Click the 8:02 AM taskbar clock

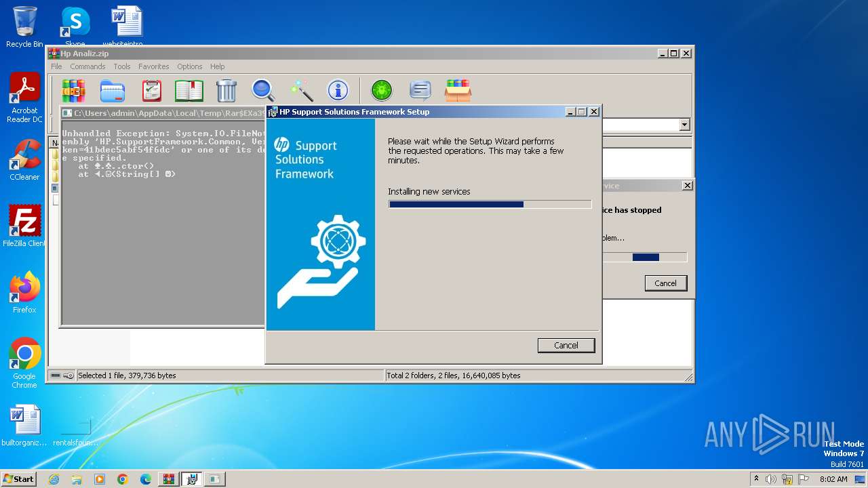(833, 479)
